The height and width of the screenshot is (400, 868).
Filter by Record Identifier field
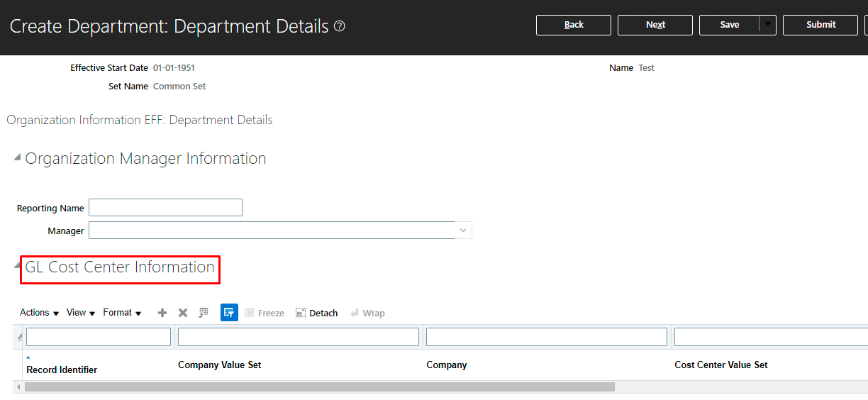99,337
